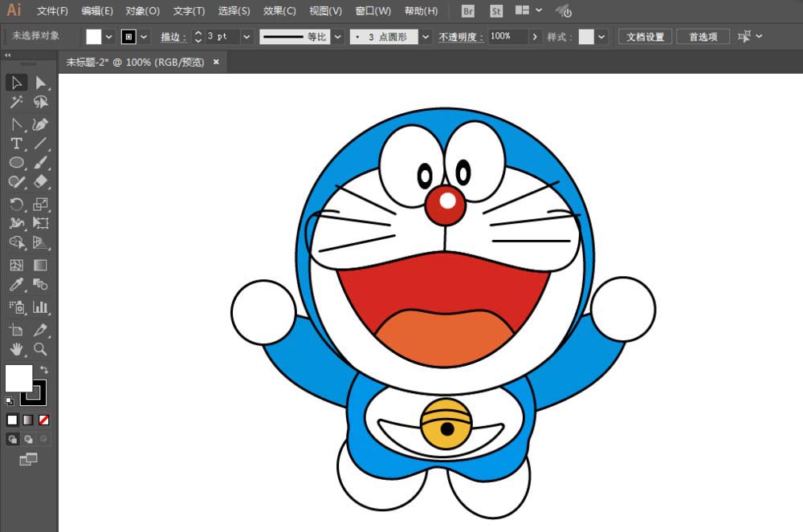803x532 pixels.
Task: Click the GPU performance rocket icon
Action: (564, 10)
